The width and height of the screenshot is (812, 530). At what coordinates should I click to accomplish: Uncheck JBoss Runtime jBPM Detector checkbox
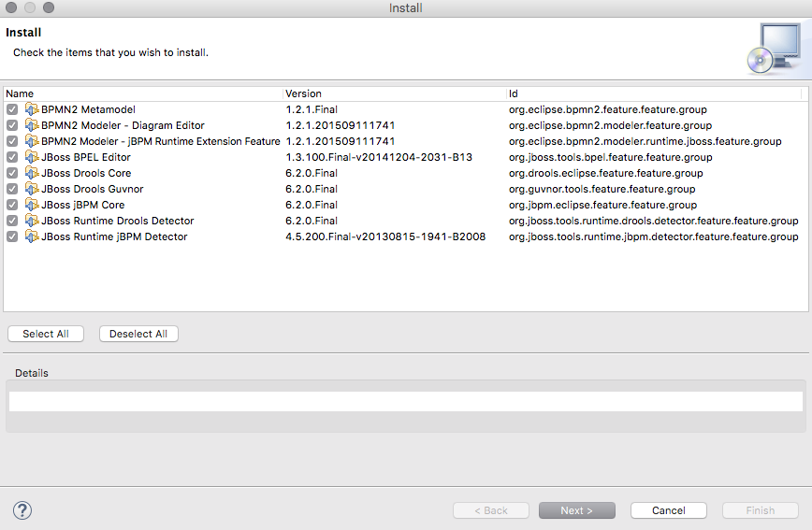tap(12, 236)
